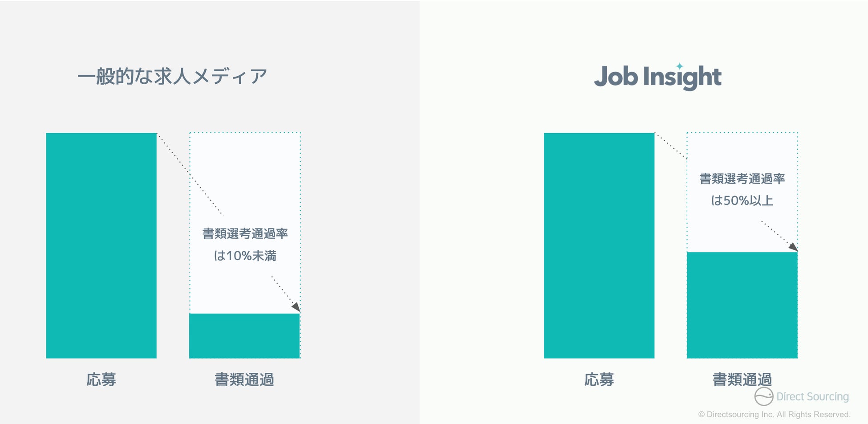Viewport: 868px width, 424px height.
Task: Click the 応募 label under Job Insight chart
Action: (599, 379)
